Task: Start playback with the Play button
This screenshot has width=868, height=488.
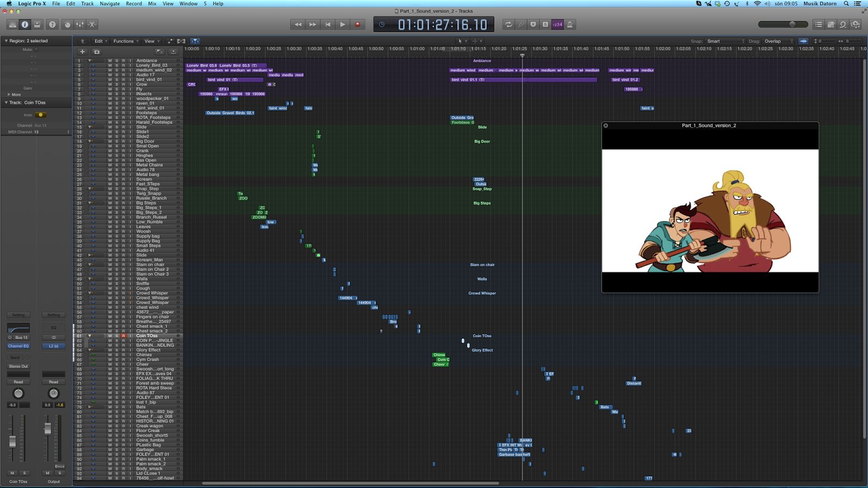Action: click(x=342, y=24)
